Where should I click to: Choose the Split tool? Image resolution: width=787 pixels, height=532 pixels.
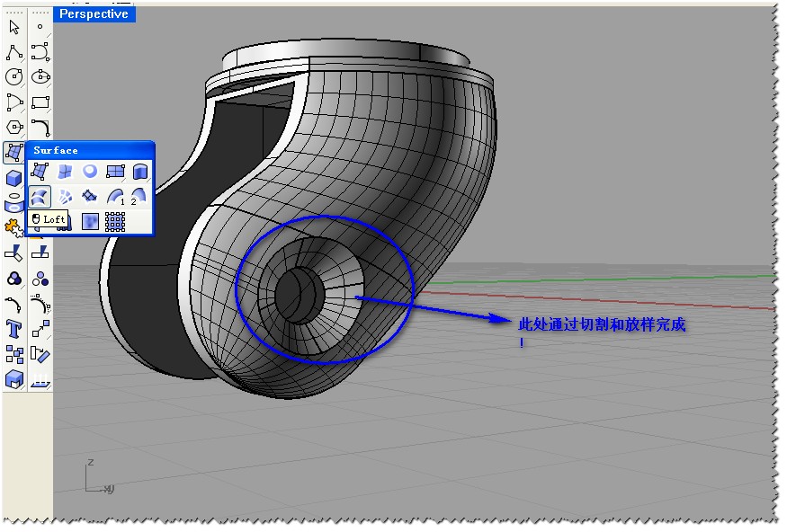(14, 253)
